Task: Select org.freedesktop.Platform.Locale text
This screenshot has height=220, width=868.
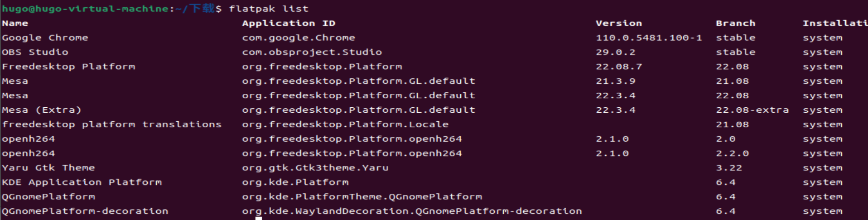Action: click(x=345, y=125)
